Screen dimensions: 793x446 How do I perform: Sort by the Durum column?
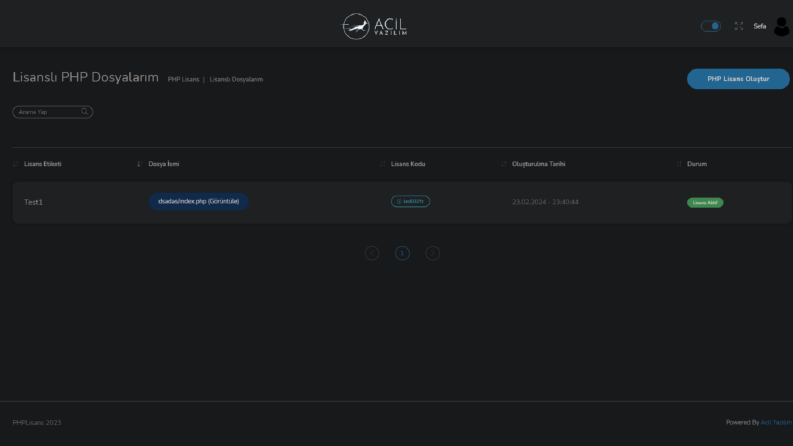[696, 164]
